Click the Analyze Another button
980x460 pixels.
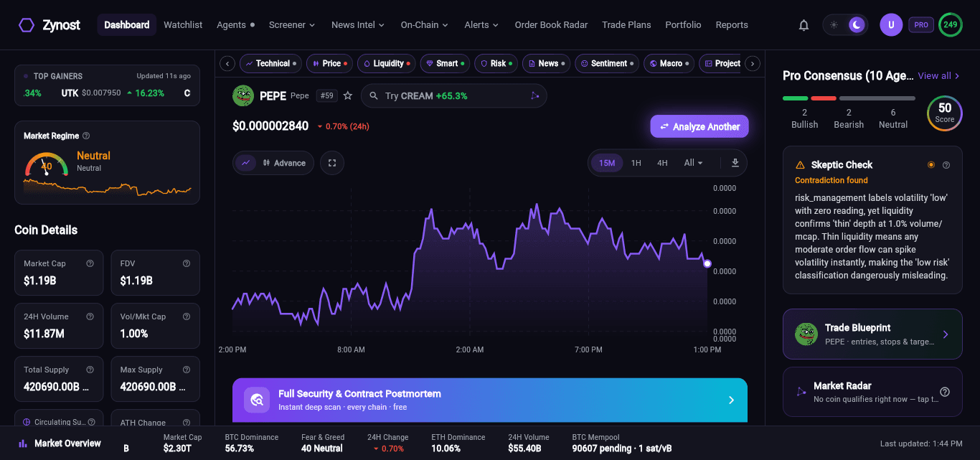point(699,126)
